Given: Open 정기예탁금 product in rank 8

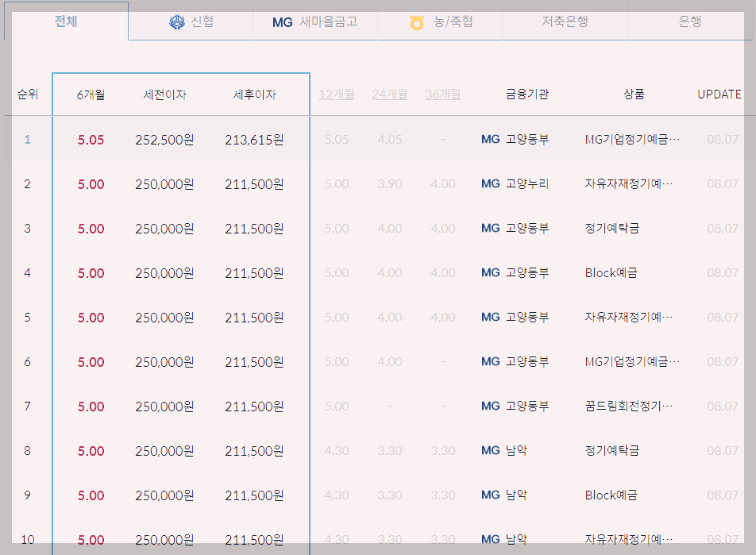Looking at the screenshot, I should coord(611,450).
